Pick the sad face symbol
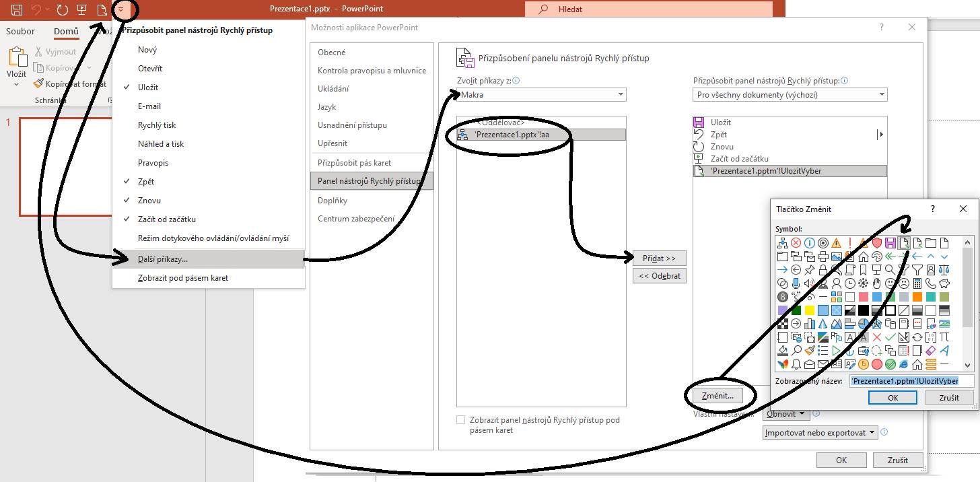This screenshot has width=980, height=482. (x=904, y=283)
